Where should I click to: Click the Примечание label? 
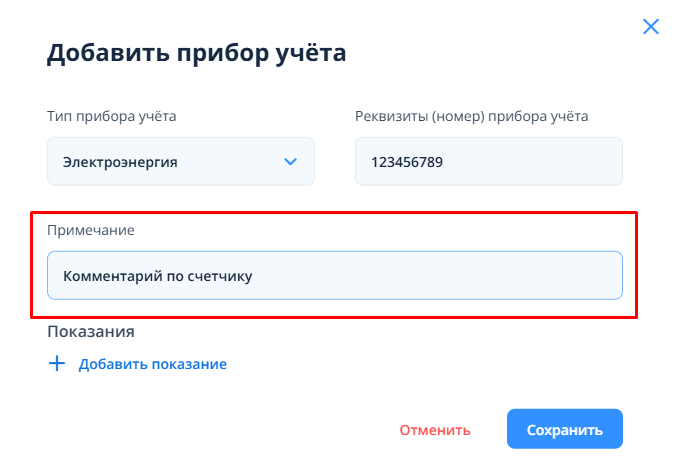[x=90, y=230]
